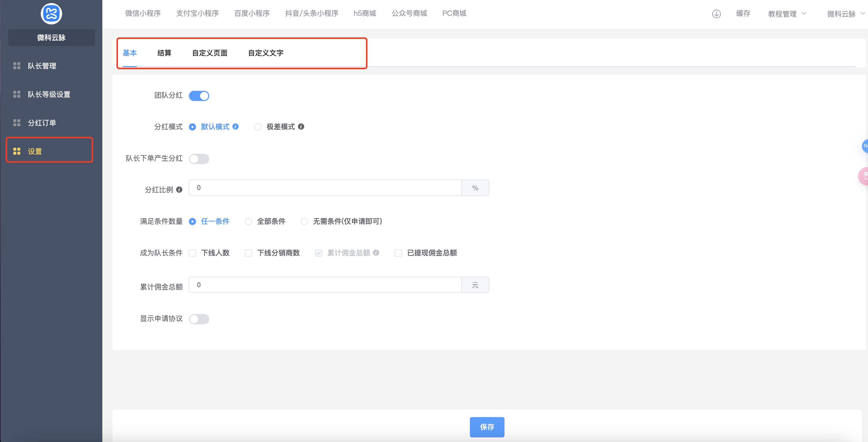Viewport: 868px width, 442px height.
Task: Click info icon next to 累计佣金总额 checkbox
Action: click(376, 253)
